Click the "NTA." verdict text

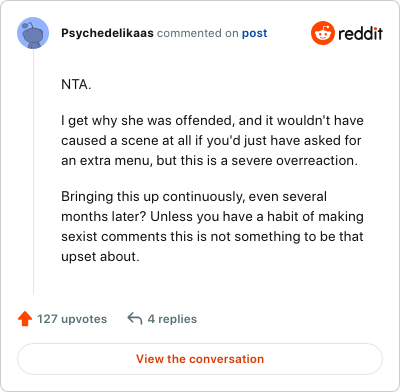pyautogui.click(x=76, y=85)
